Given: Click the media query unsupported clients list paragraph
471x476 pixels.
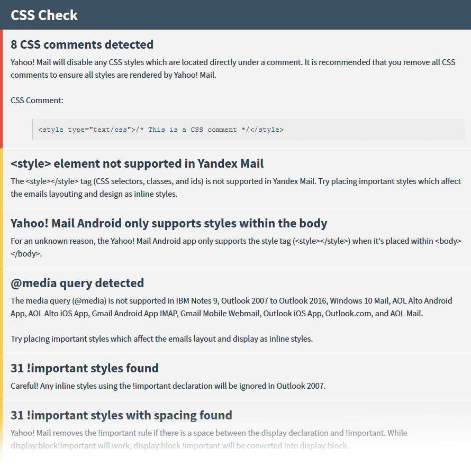Looking at the screenshot, I should coord(231,307).
